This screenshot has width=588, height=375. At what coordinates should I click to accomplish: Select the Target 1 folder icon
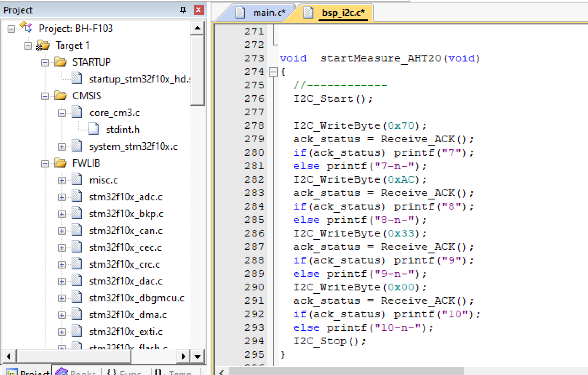click(43, 45)
